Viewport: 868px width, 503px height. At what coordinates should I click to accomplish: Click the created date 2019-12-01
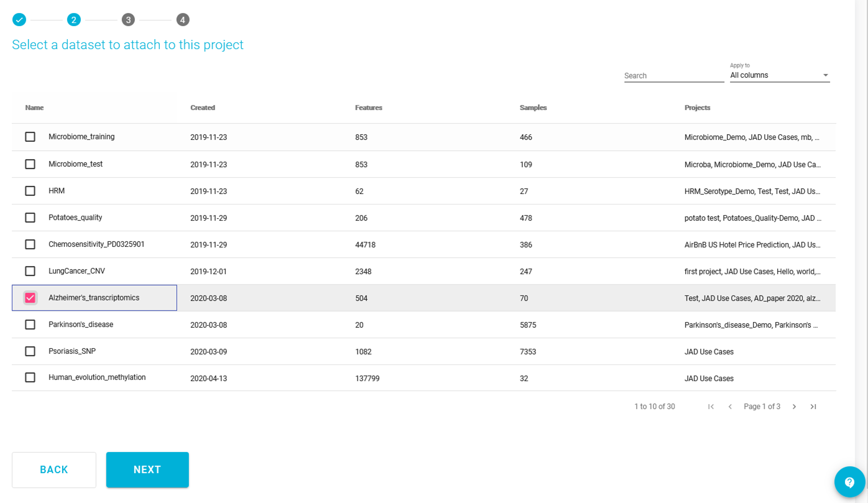(x=208, y=272)
